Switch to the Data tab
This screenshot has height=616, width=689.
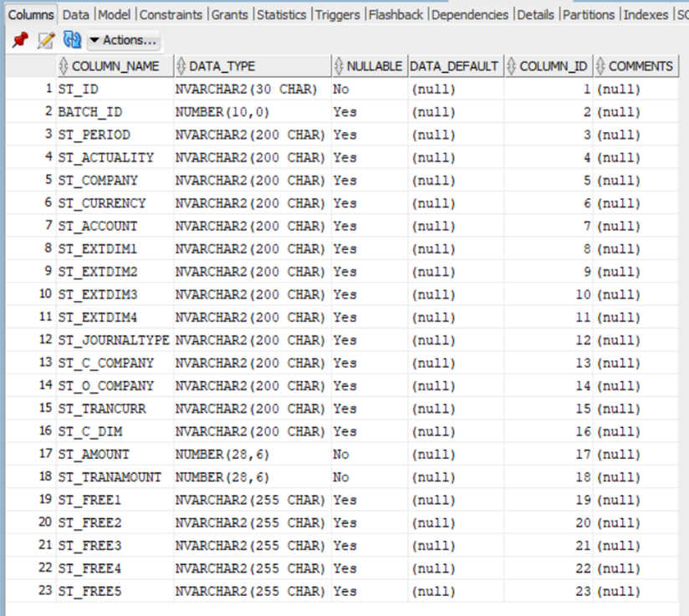[x=75, y=15]
